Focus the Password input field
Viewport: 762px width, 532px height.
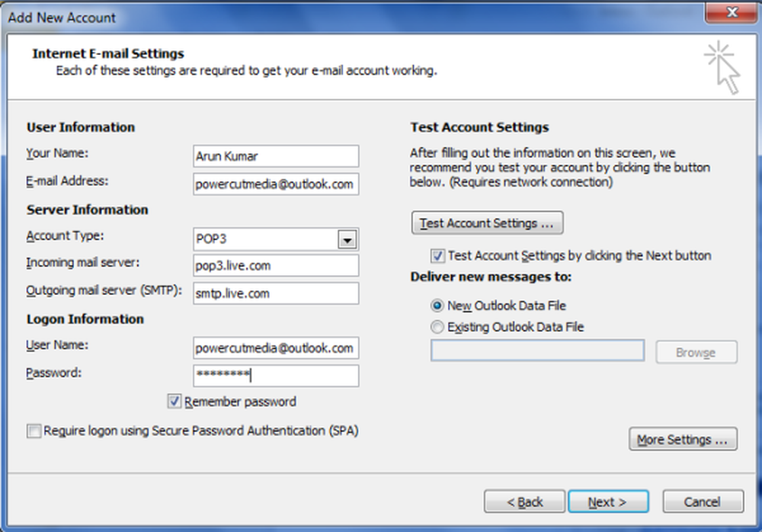tap(275, 376)
